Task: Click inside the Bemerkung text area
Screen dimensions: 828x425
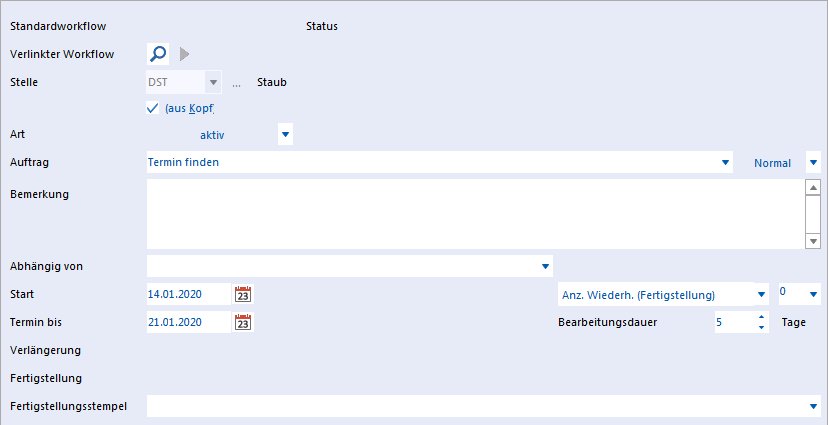Action: pos(476,214)
